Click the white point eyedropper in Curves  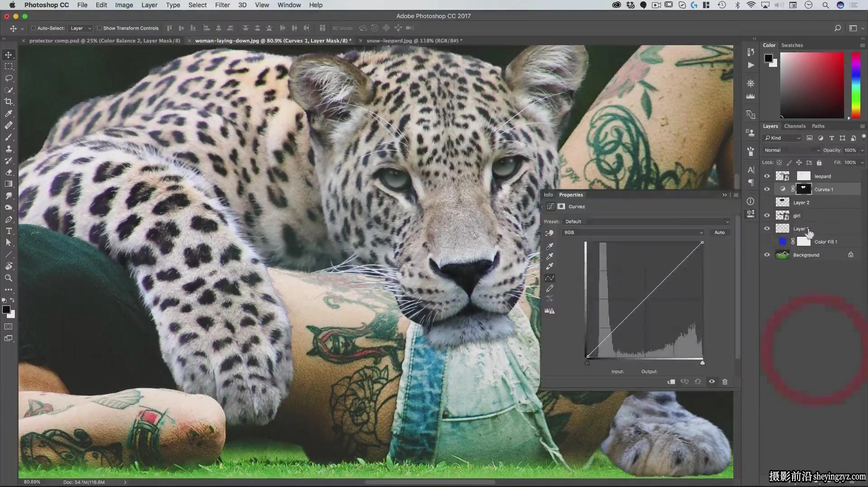[x=550, y=266]
